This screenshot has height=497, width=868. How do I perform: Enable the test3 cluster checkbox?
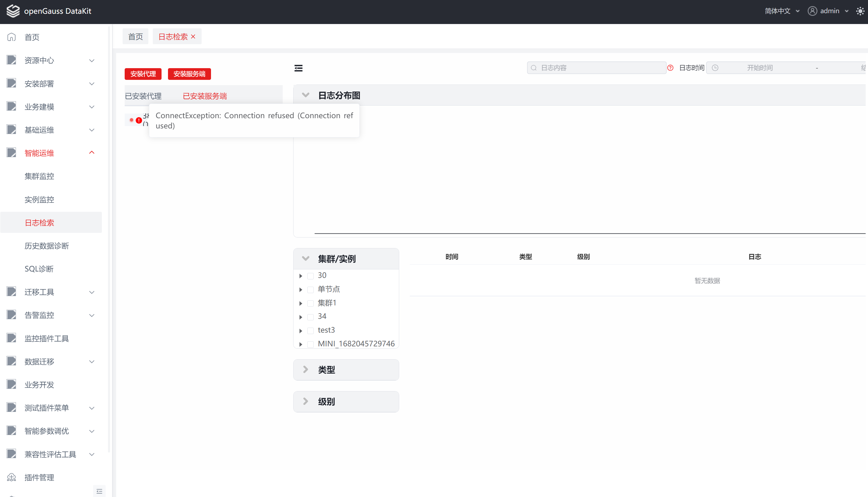click(311, 331)
